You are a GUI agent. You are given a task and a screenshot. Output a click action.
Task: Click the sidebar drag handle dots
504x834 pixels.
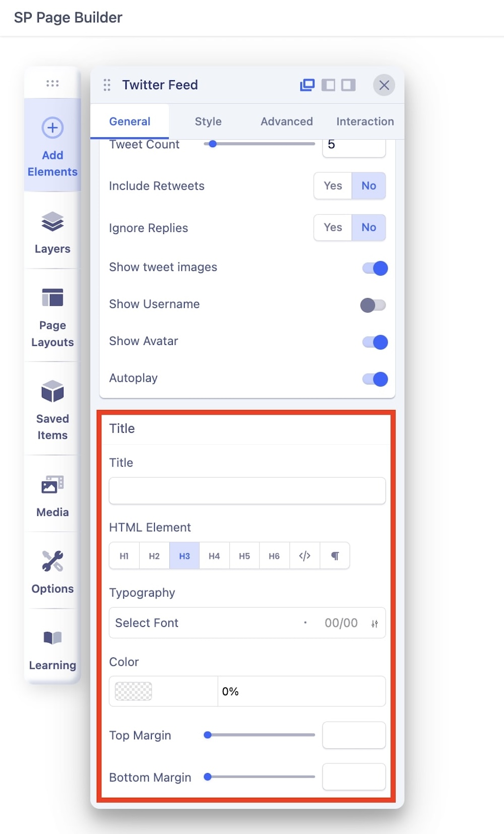click(52, 83)
